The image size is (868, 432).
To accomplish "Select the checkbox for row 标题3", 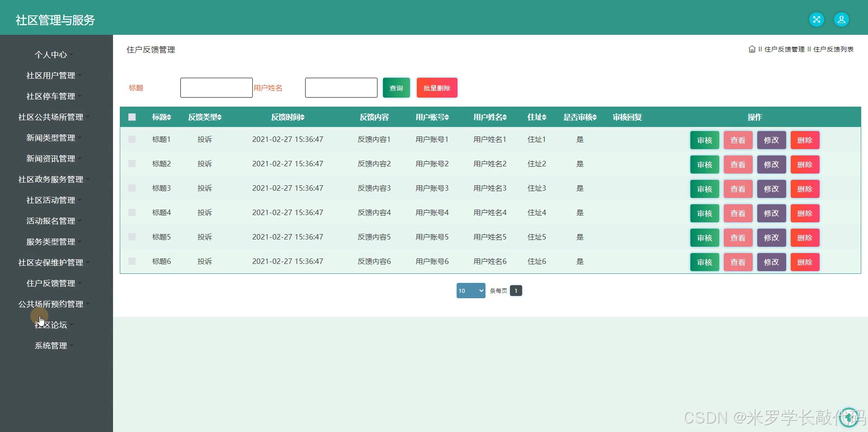I will click(132, 188).
